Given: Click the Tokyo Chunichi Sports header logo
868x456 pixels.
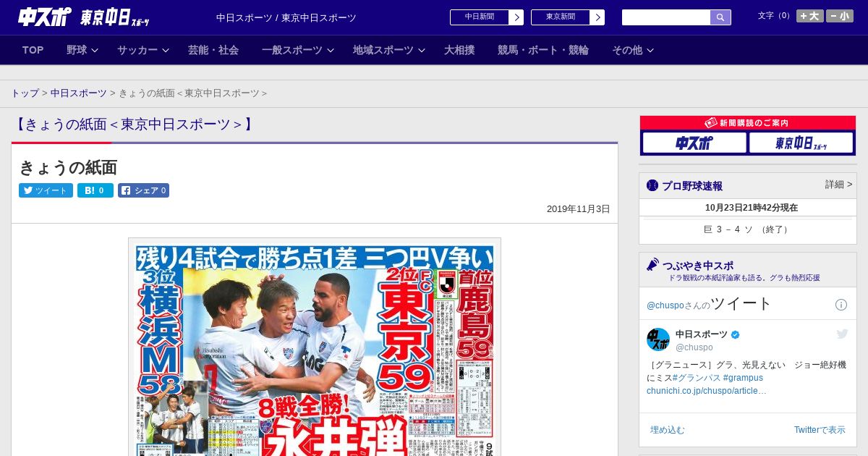Looking at the screenshot, I should coord(114,17).
